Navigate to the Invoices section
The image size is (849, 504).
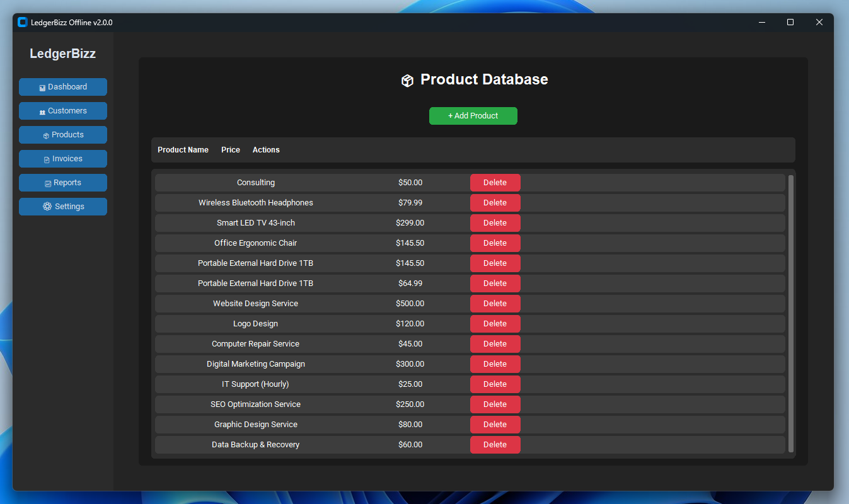click(62, 158)
